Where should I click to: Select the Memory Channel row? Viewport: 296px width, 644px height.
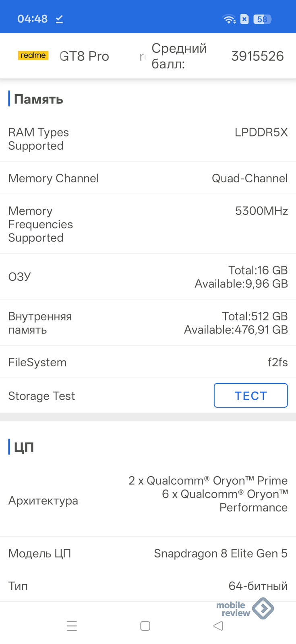click(148, 178)
